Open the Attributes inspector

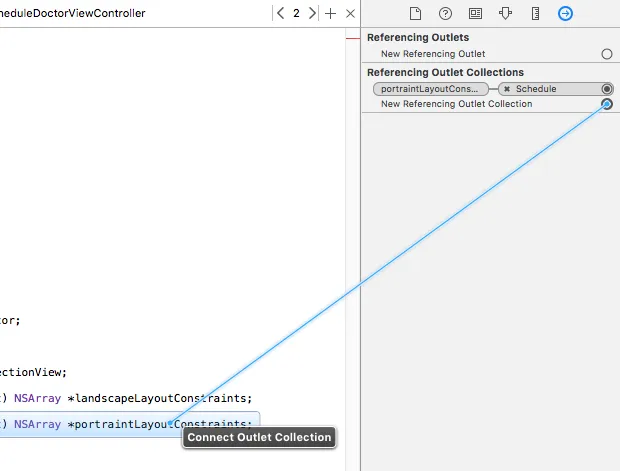click(505, 13)
